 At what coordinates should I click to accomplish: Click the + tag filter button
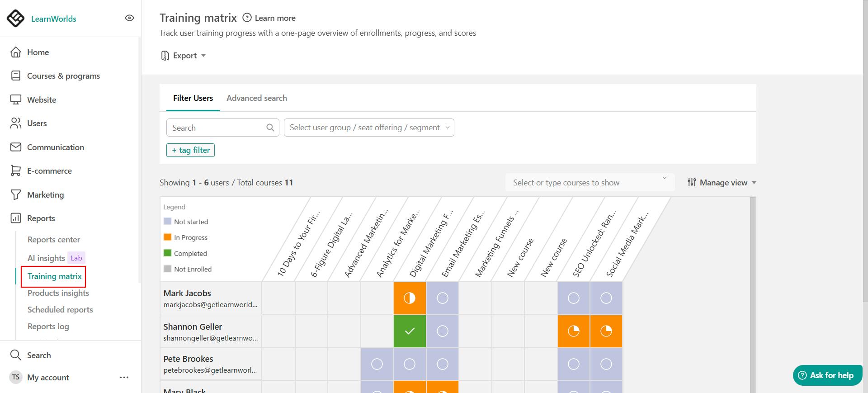tap(190, 150)
